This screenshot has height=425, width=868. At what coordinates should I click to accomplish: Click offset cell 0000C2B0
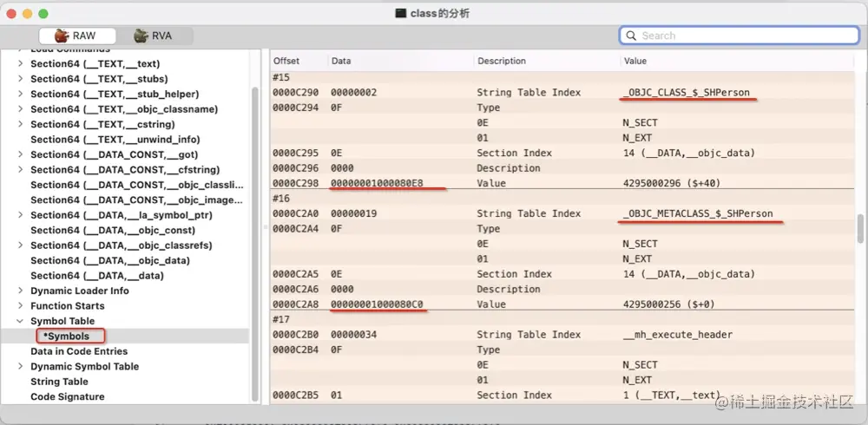click(x=295, y=335)
